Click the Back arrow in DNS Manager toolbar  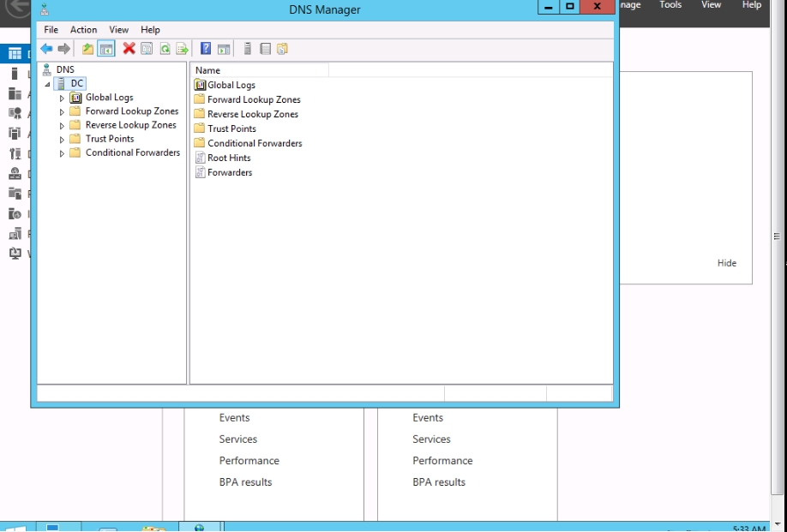pos(46,49)
